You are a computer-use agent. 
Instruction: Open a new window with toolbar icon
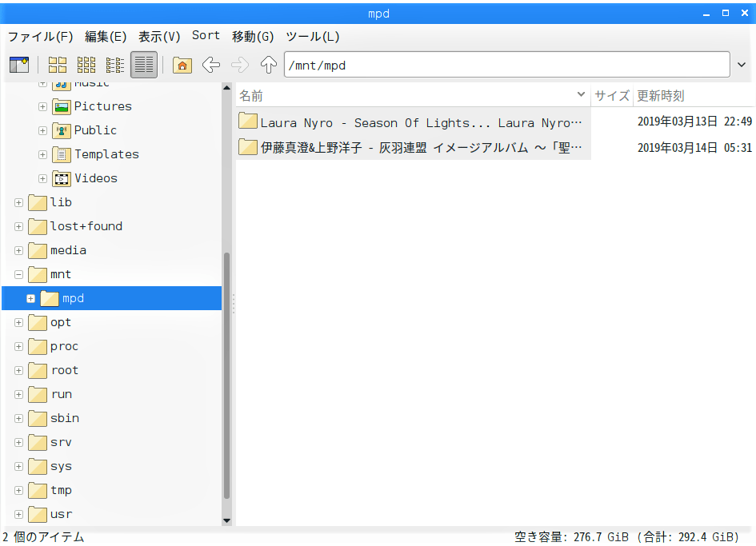[19, 65]
